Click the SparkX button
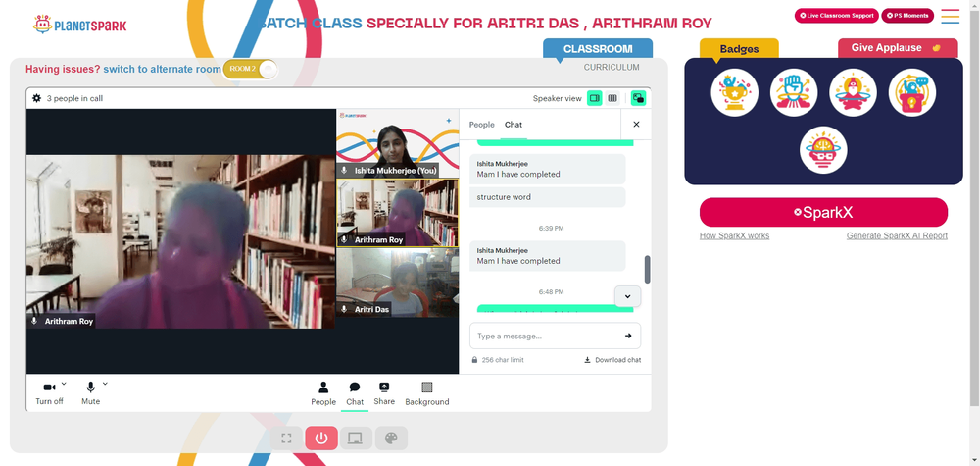 click(x=823, y=212)
